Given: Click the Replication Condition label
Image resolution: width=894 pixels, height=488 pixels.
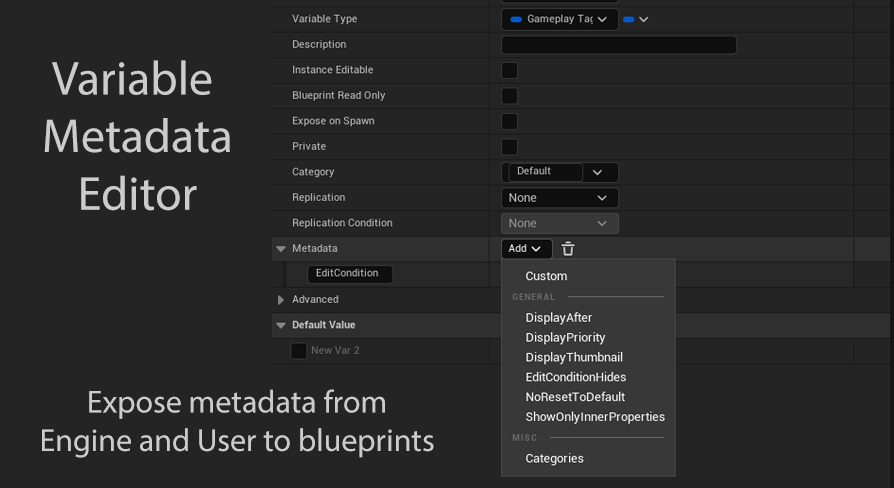Looking at the screenshot, I should click(x=342, y=223).
